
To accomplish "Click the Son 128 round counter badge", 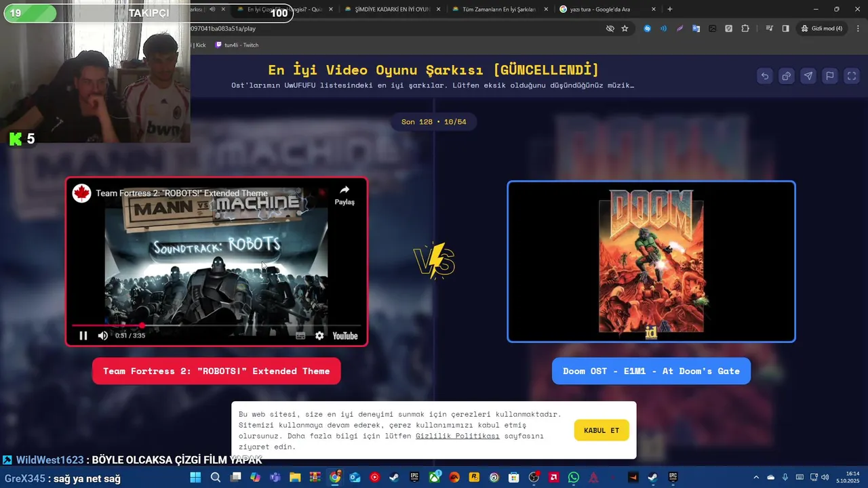I will [434, 122].
